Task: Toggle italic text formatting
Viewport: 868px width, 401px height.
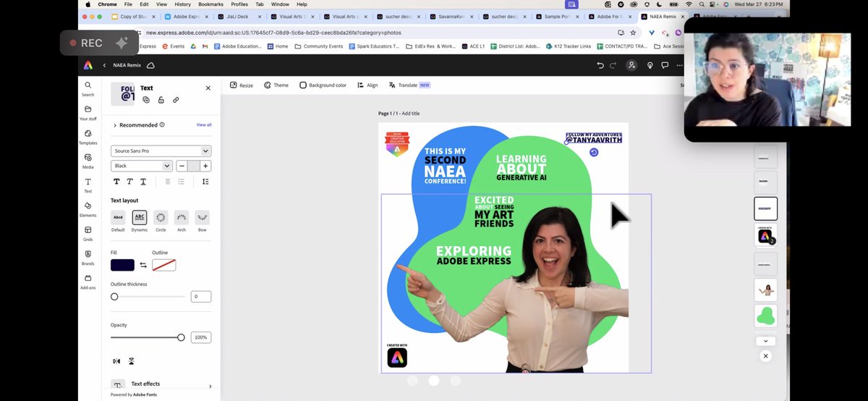Action: tap(129, 182)
